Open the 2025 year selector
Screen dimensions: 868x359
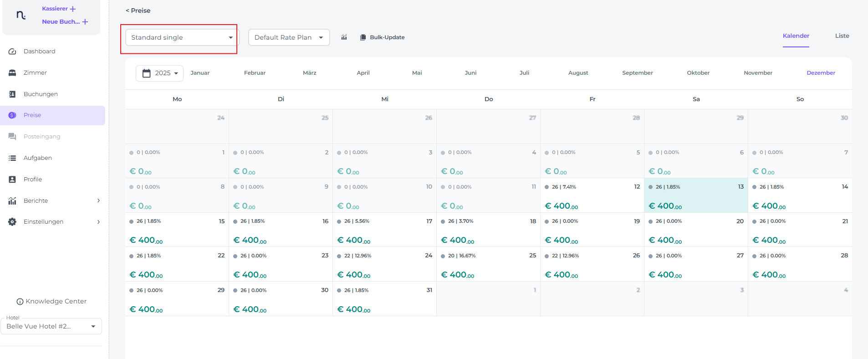pyautogui.click(x=159, y=73)
